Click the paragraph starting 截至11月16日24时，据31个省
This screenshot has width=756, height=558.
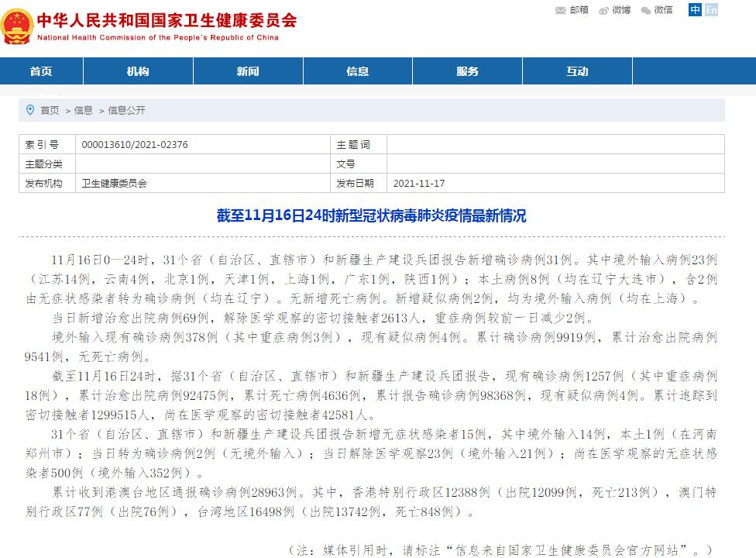371,395
